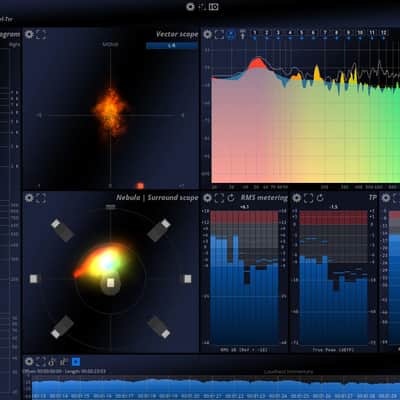This screenshot has width=400, height=400.
Task: Maximize the Nebula Surround scope panel
Action: pos(41,198)
